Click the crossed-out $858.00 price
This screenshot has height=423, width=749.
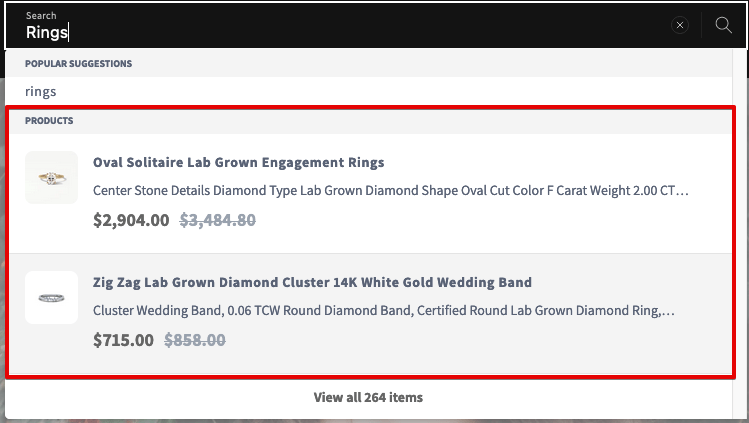pyautogui.click(x=194, y=340)
